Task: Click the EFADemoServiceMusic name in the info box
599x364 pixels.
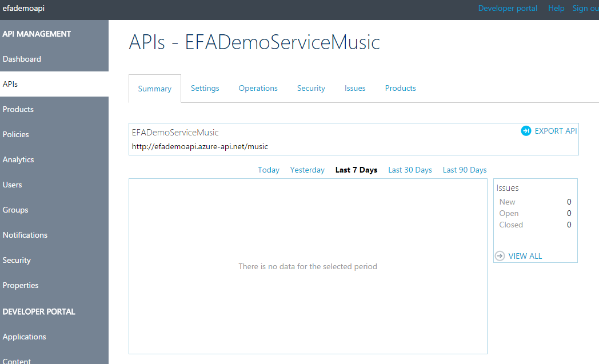Action: 175,133
